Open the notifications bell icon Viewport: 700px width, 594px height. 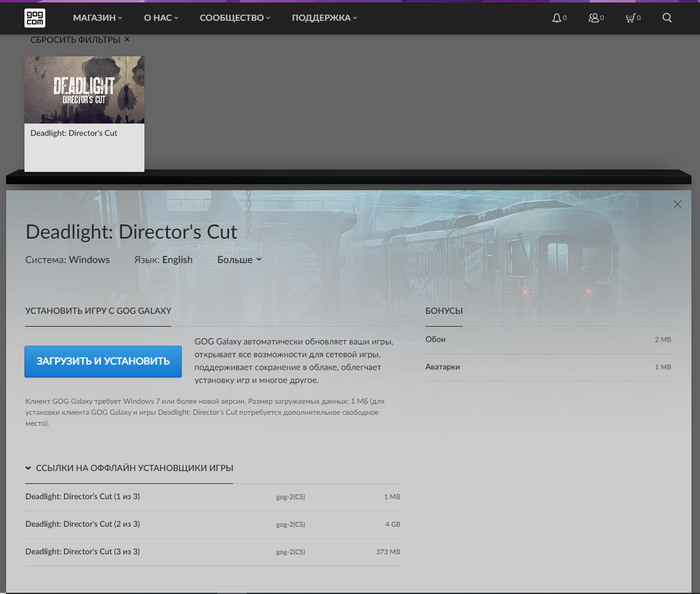[557, 18]
